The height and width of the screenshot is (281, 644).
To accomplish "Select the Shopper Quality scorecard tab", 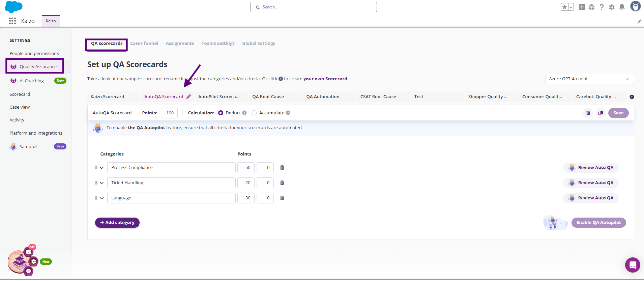I will 491,97.
